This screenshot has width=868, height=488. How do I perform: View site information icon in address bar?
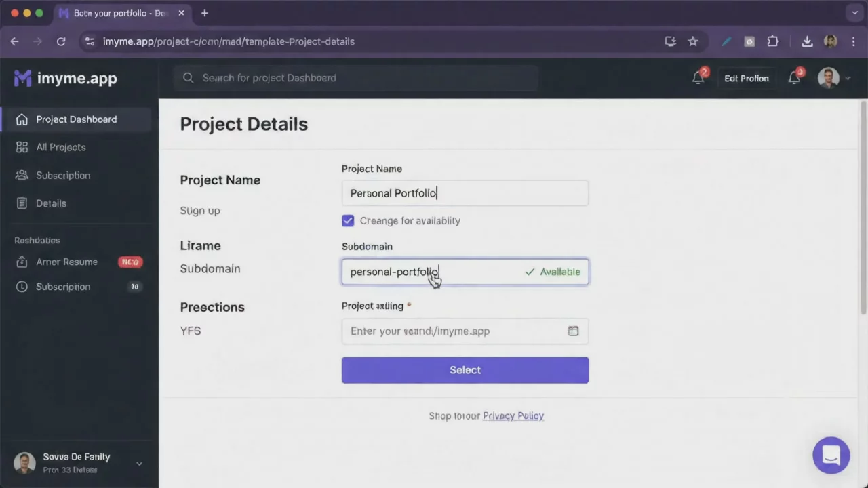click(x=90, y=41)
